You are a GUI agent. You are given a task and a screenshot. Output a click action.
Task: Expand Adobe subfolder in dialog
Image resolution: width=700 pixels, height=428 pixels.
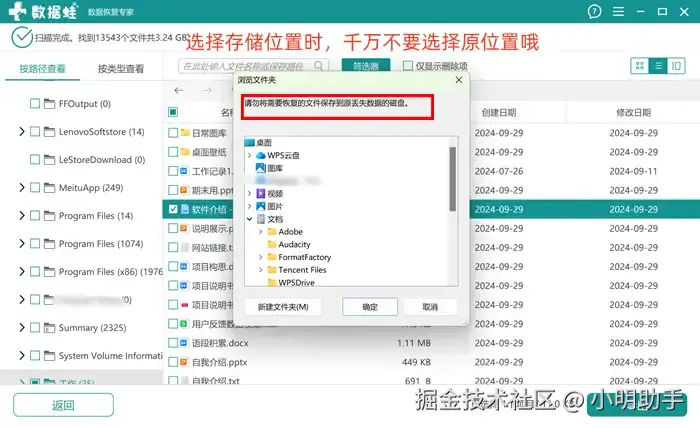261,232
